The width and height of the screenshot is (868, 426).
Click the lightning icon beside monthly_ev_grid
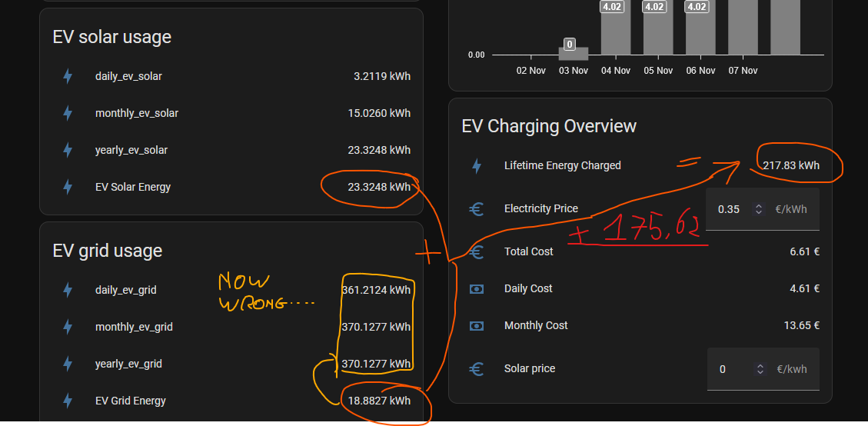(x=68, y=327)
